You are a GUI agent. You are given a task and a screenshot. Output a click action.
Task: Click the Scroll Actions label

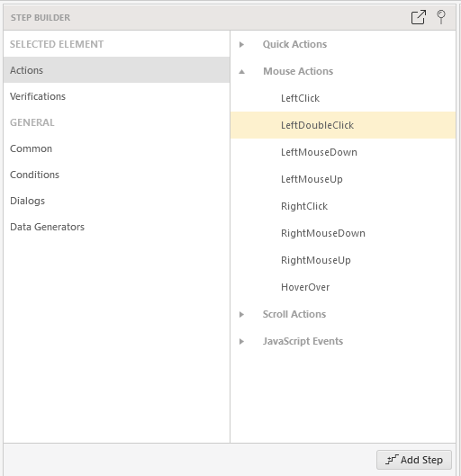[x=294, y=314]
